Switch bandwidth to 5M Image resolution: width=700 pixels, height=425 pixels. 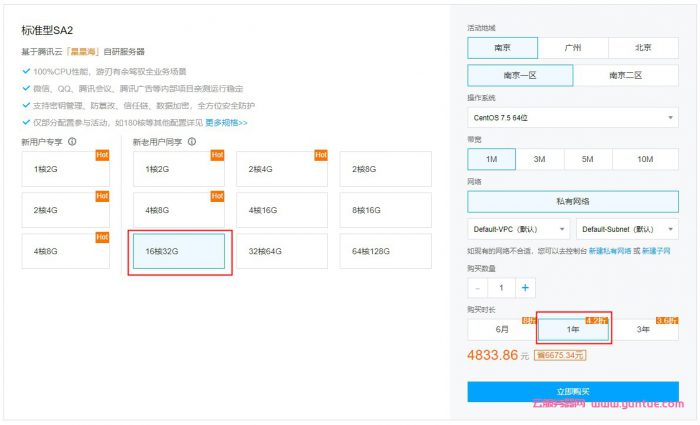pos(589,159)
